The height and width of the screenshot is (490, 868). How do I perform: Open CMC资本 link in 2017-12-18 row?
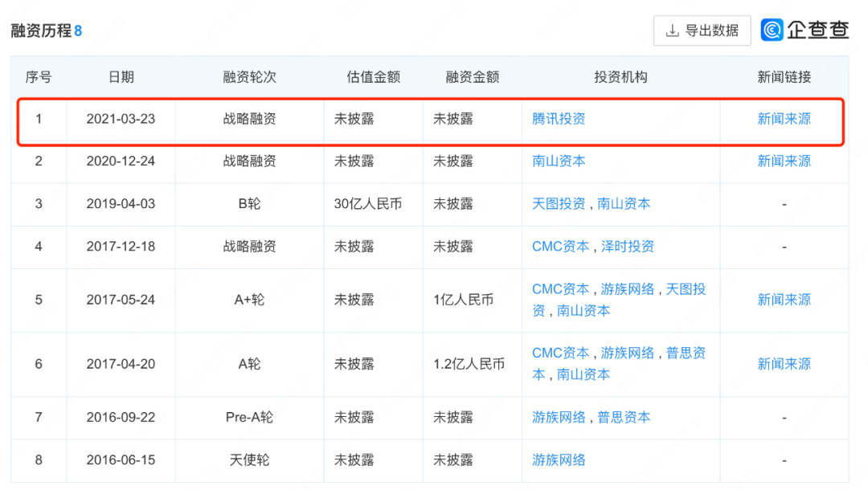pos(561,246)
